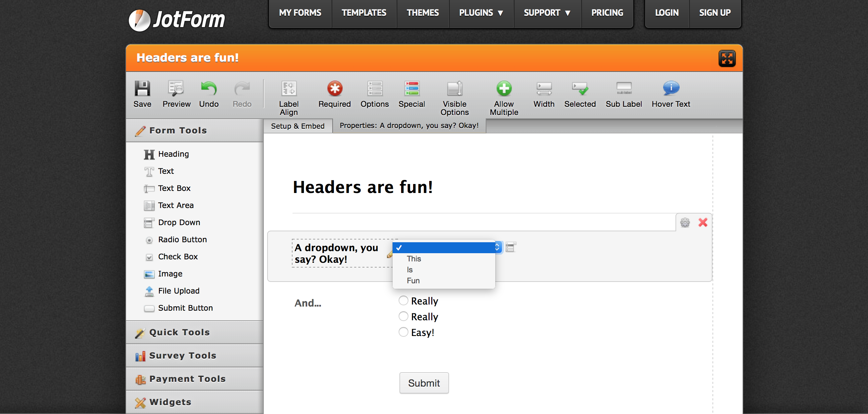Open field settings gear icon
This screenshot has height=414, width=868.
coord(685,223)
